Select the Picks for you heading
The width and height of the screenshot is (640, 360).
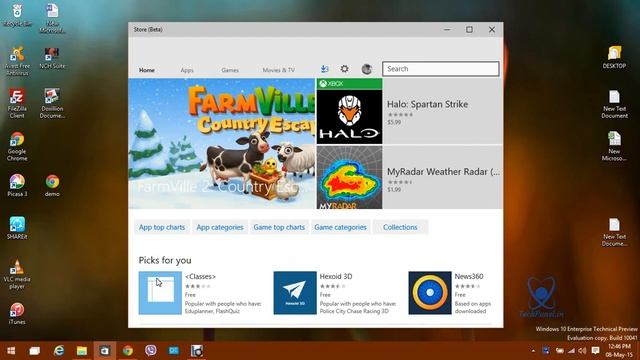pos(165,260)
